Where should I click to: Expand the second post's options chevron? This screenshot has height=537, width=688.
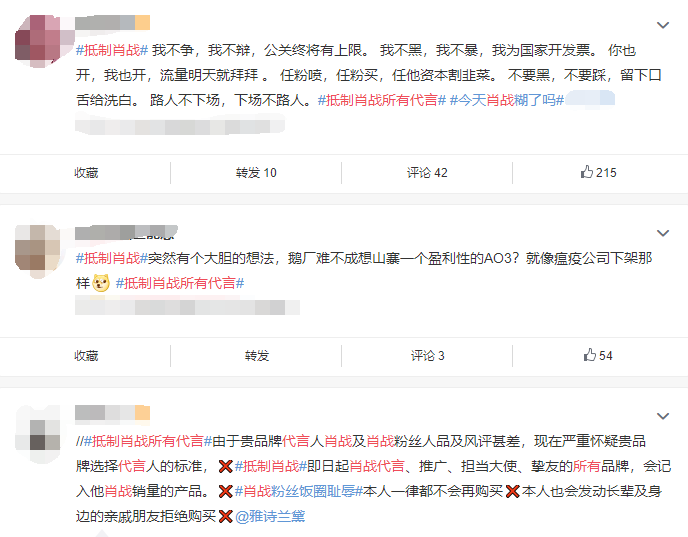click(662, 233)
